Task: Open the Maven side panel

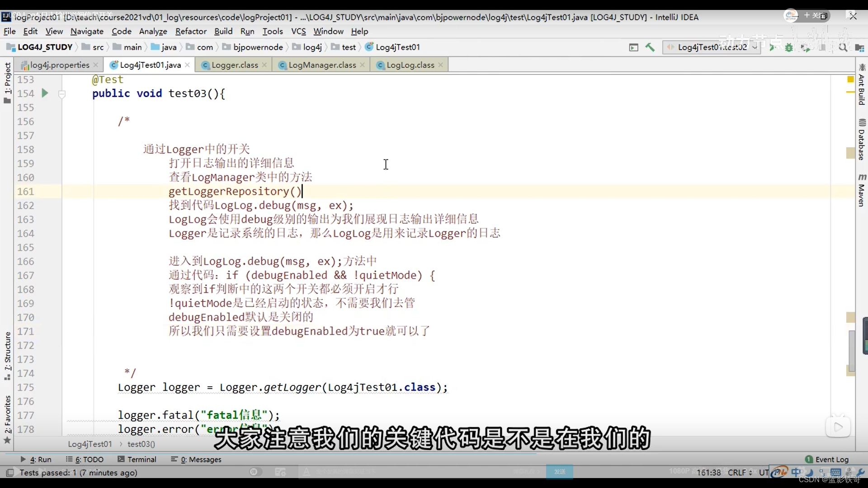Action: click(x=862, y=190)
